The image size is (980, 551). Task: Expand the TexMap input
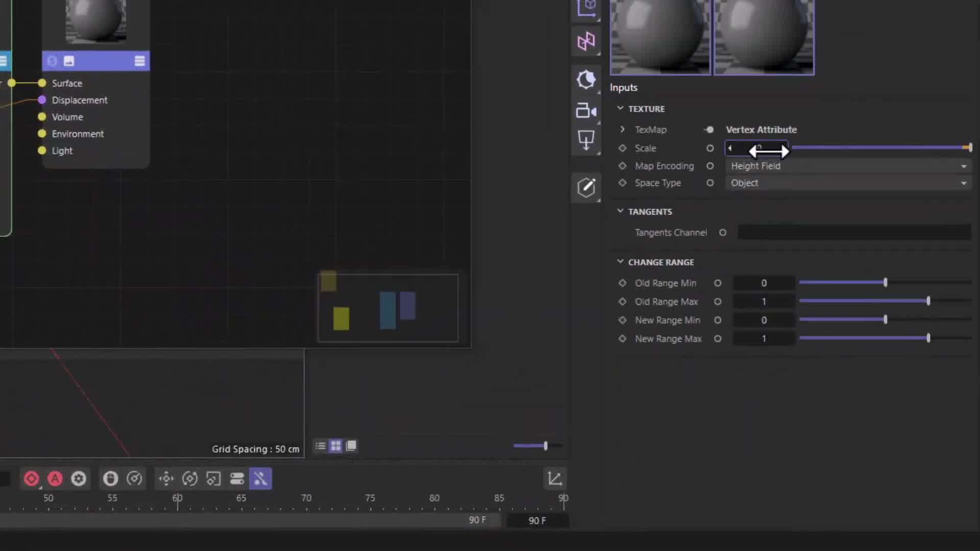point(622,129)
